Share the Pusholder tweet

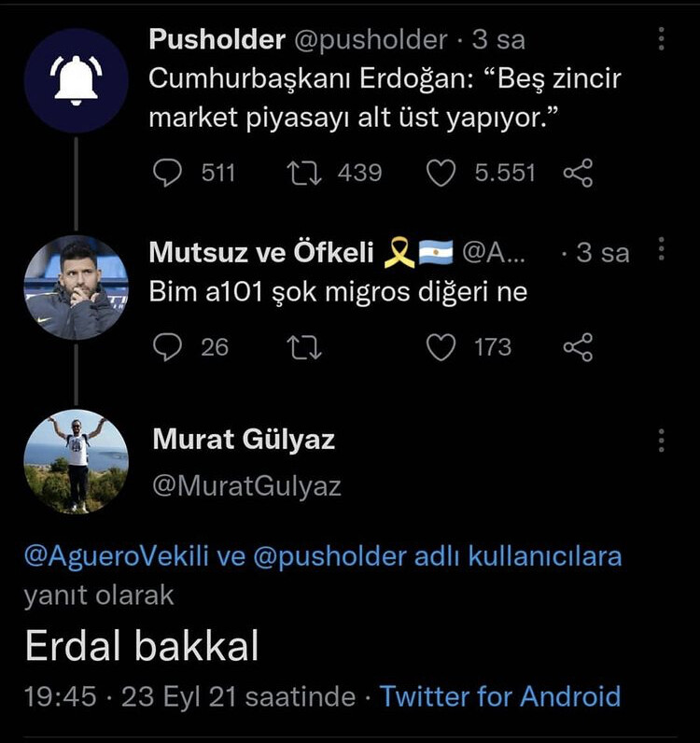click(578, 173)
